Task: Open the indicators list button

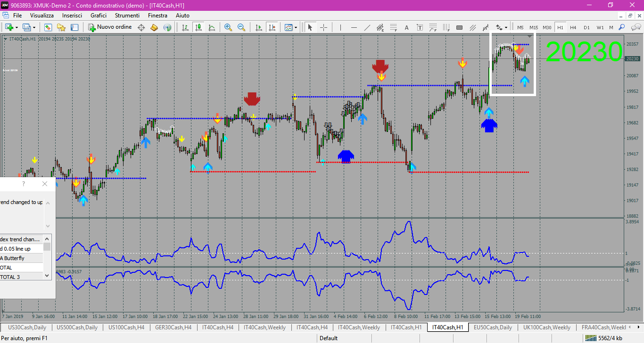Action: pyautogui.click(x=288, y=27)
